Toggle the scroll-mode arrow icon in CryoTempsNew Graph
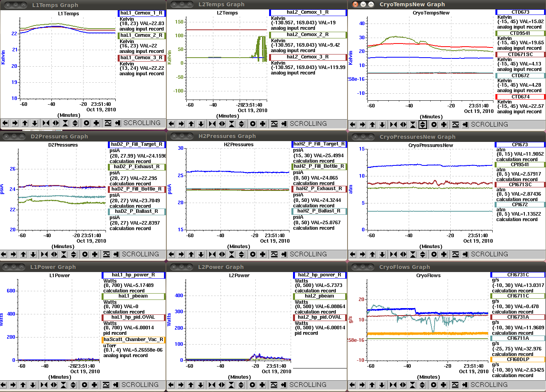The width and height of the screenshot is (546, 392). pos(465,125)
